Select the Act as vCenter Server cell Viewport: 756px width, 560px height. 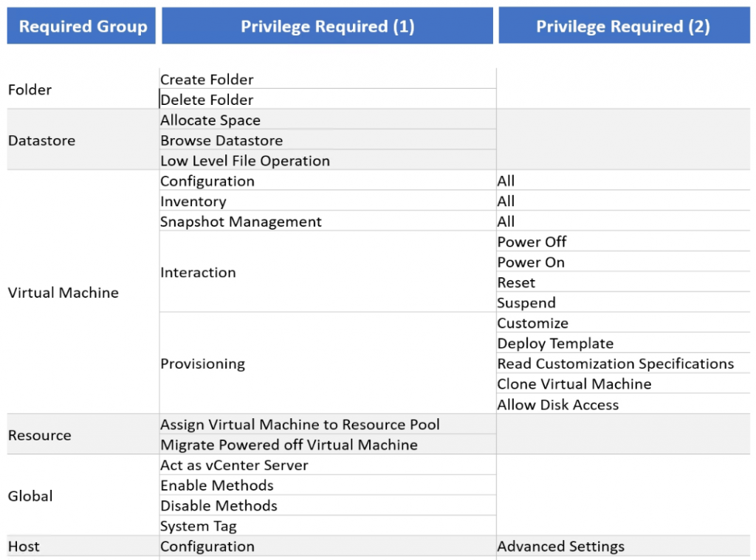234,465
